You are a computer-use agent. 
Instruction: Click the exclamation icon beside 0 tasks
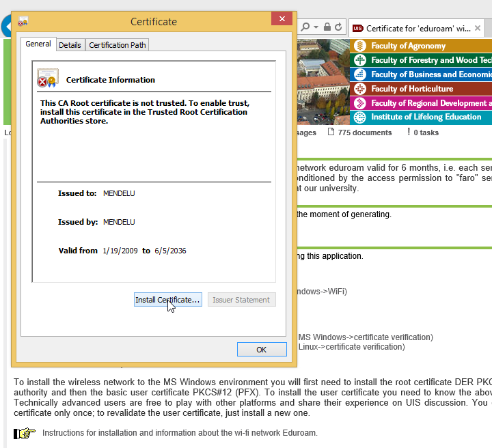pyautogui.click(x=409, y=132)
